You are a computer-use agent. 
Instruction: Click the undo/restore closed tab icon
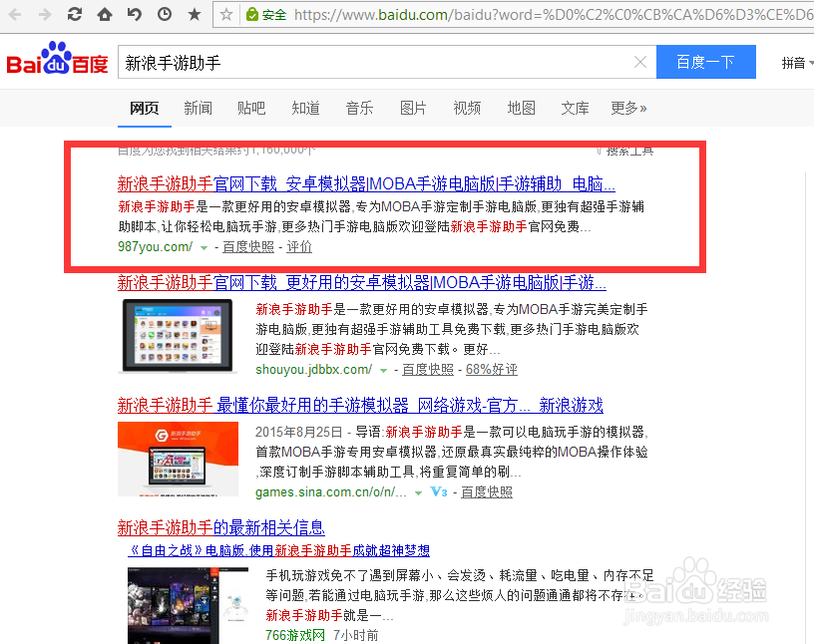135,15
